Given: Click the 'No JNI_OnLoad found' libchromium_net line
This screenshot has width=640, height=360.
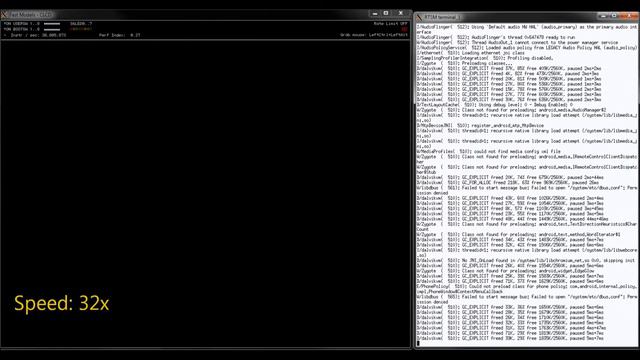Looking at the screenshot, I should (527, 260).
